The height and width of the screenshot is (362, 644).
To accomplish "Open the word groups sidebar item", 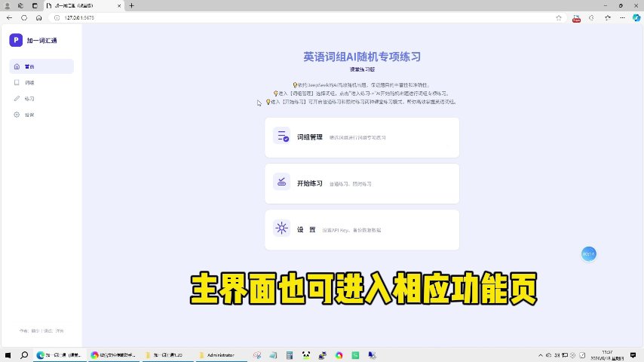I will (x=41, y=83).
